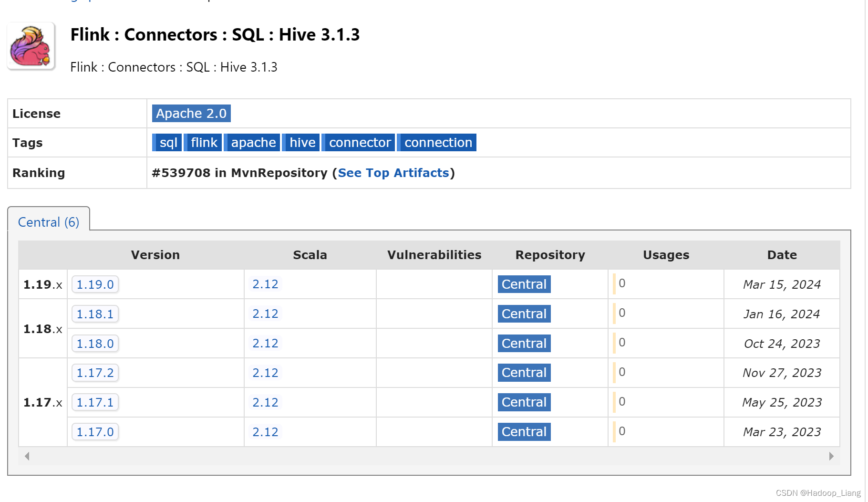Click the description subtitle under the title

174,67
